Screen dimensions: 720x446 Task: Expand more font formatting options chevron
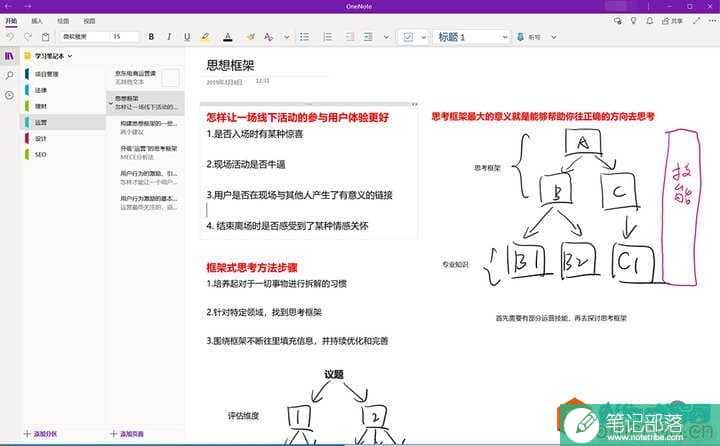click(287, 37)
